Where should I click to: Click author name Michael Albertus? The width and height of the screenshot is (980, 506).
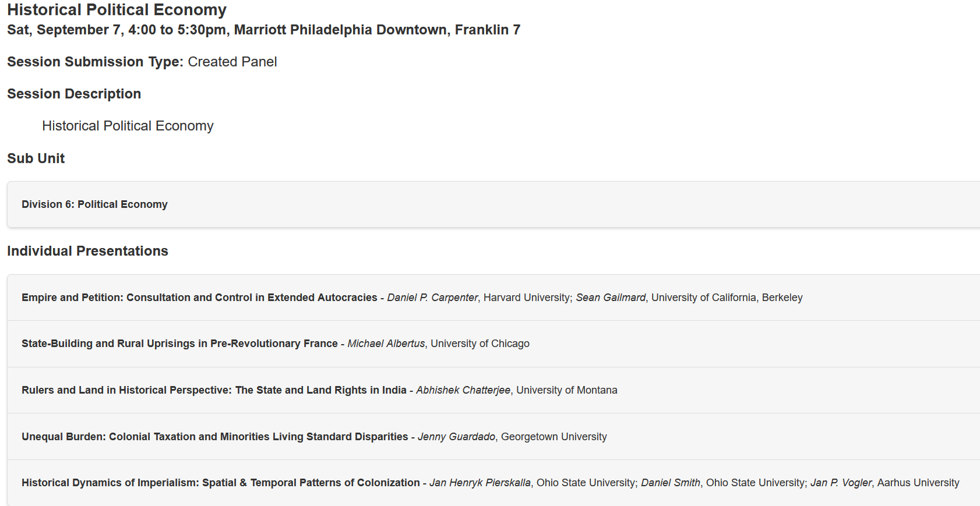(x=386, y=344)
